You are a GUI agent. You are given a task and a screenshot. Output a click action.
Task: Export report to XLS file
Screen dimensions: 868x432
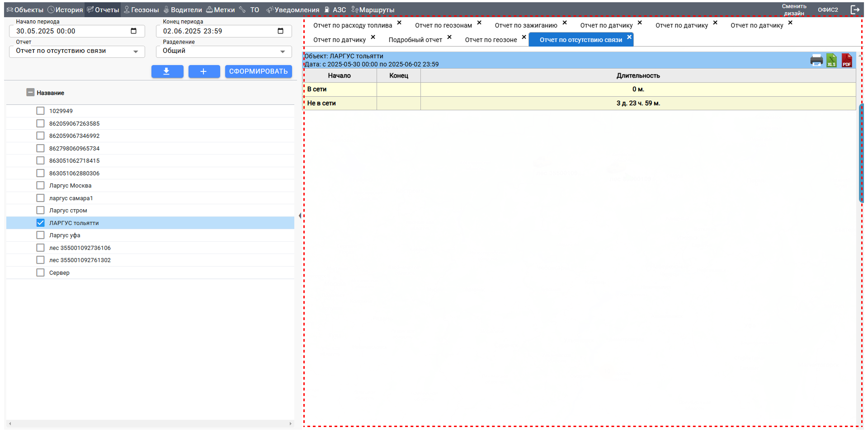pos(831,60)
